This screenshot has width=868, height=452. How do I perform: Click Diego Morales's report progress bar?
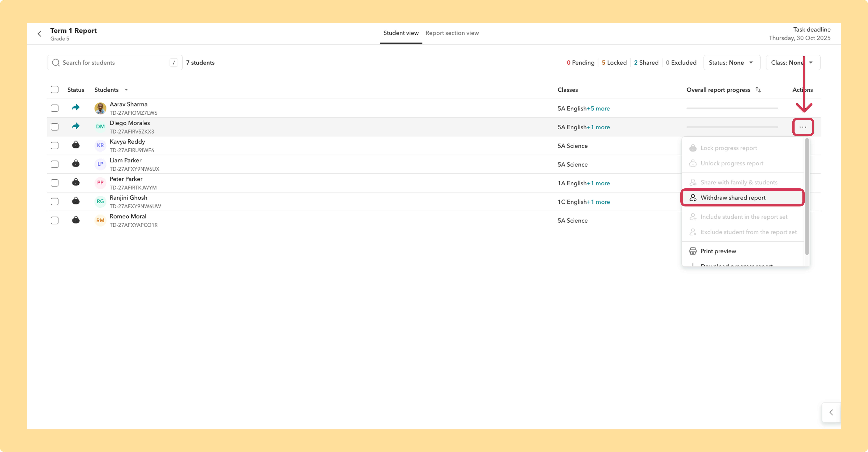pyautogui.click(x=732, y=127)
